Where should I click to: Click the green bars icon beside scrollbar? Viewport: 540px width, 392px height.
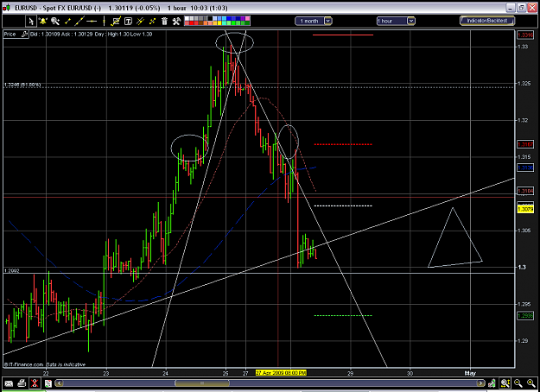click(492, 383)
